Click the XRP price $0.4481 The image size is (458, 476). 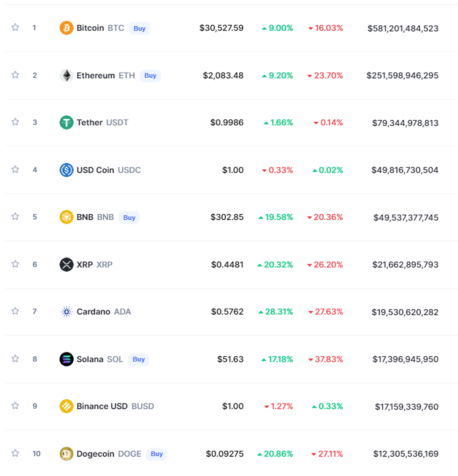point(227,265)
